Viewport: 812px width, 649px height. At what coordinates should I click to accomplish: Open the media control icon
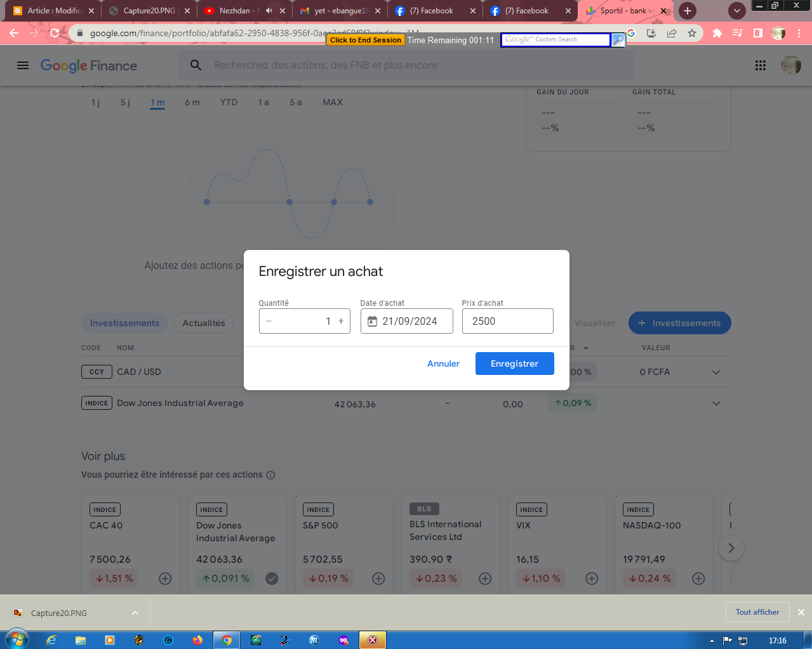pos(738,33)
